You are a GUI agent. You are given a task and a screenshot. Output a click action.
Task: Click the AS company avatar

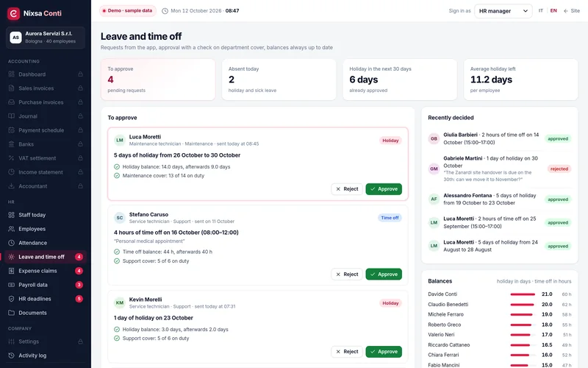point(15,38)
